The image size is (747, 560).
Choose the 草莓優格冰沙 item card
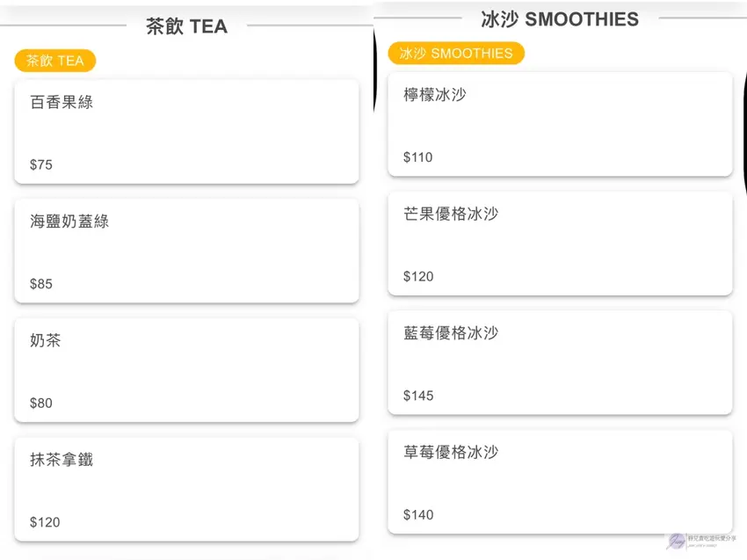tap(560, 482)
